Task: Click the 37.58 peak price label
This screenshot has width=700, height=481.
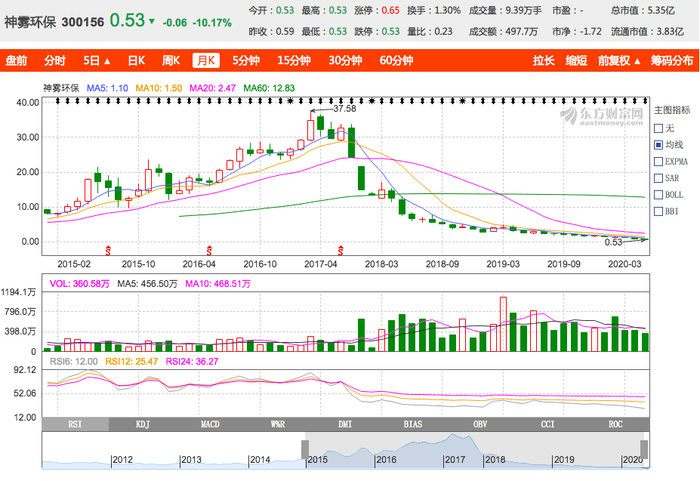Action: [345, 109]
